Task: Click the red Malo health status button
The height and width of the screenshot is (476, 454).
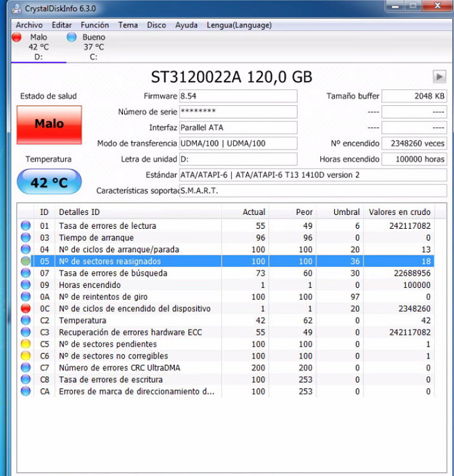Action: (49, 124)
